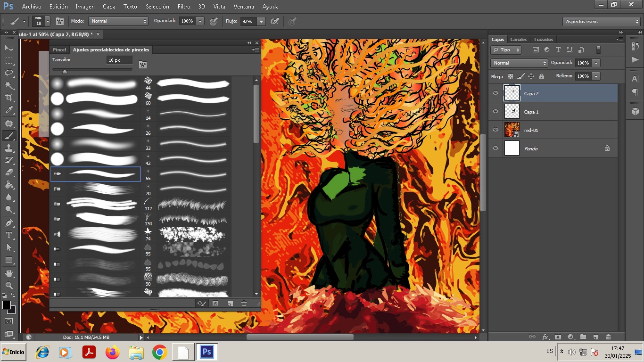Screen dimensions: 644x362
Task: Select the Rectangular Marquee tool
Action: 9,61
